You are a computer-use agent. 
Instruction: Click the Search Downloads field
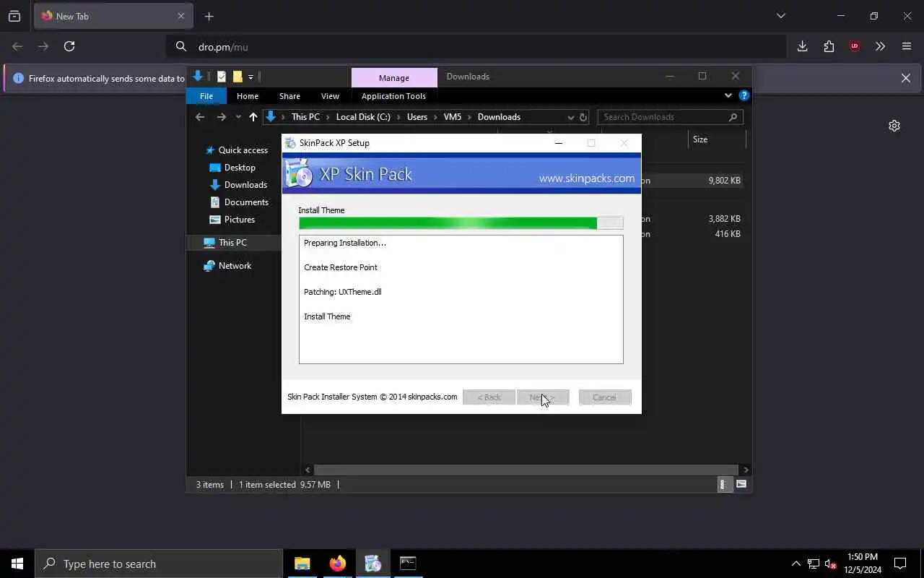coord(670,117)
